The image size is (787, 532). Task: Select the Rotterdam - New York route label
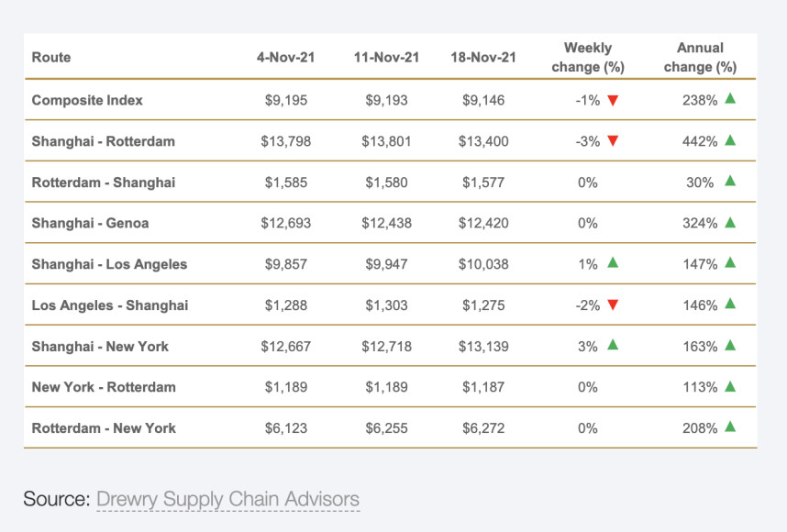[x=104, y=428]
